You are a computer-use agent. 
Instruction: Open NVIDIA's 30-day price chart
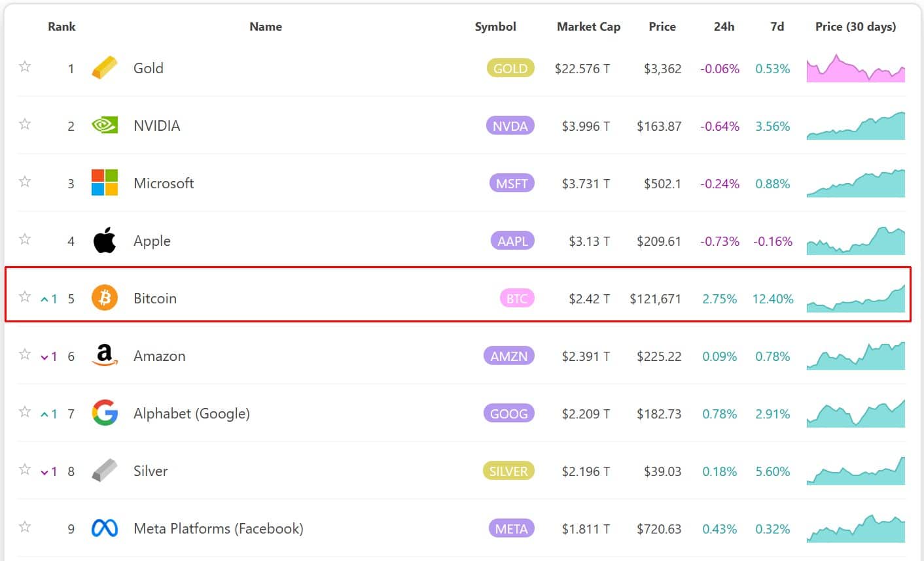(856, 126)
